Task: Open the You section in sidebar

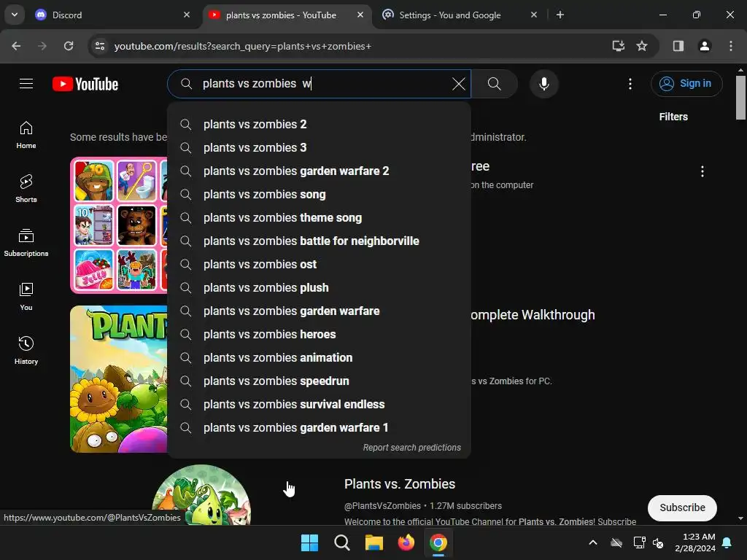Action: (26, 296)
